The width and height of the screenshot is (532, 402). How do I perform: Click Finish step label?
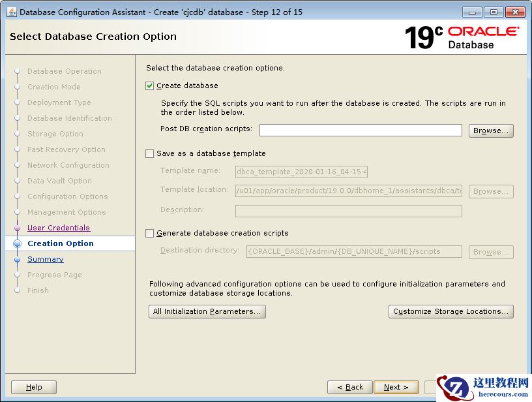[x=38, y=290]
